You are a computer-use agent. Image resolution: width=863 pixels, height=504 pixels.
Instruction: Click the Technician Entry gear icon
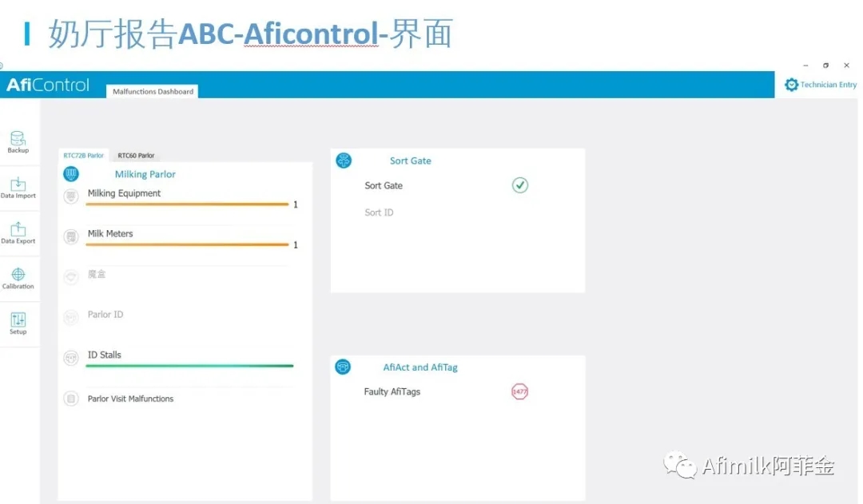791,85
